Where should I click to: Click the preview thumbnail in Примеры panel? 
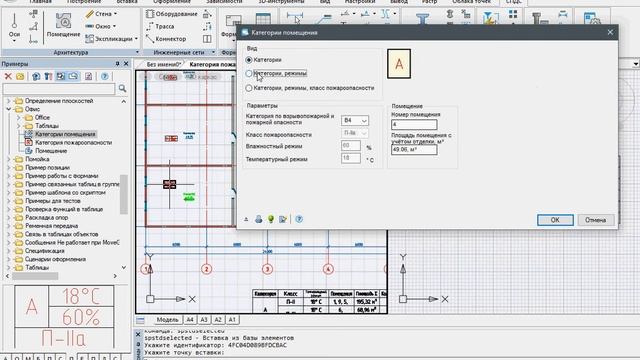(x=64, y=318)
